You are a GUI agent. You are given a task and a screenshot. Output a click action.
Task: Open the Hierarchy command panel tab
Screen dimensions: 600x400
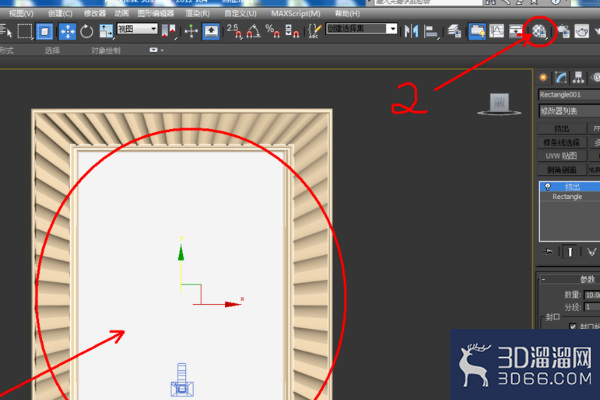pyautogui.click(x=579, y=78)
